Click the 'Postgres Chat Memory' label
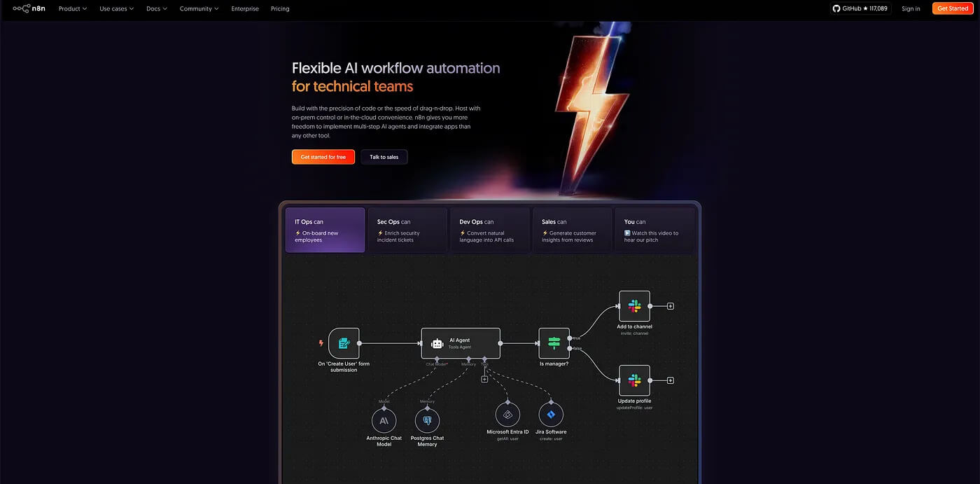The image size is (980, 484). (x=427, y=441)
